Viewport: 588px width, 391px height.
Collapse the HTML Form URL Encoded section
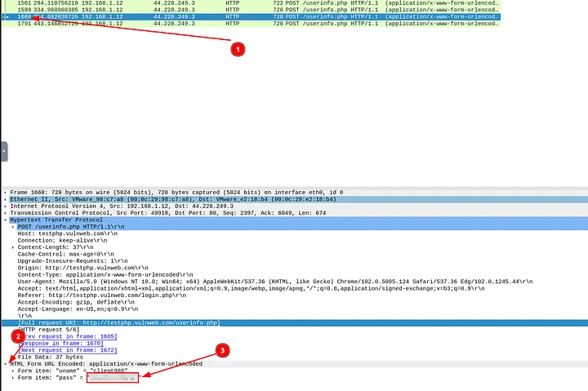5,364
